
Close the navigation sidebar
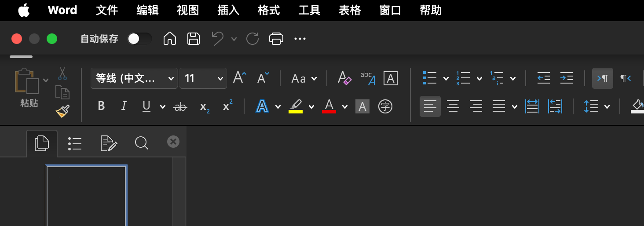click(x=173, y=142)
